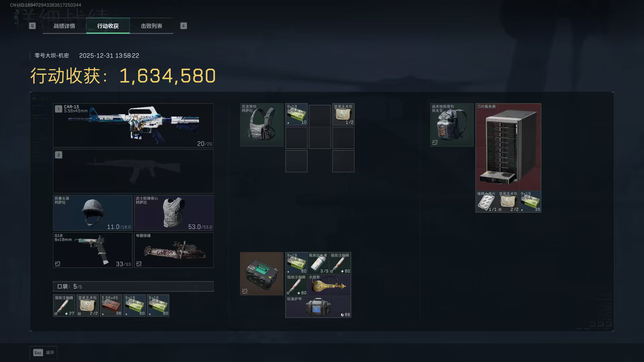The width and height of the screenshot is (644, 362).
Task: Click the 防暴头盔 helmet item
Action: (x=93, y=213)
